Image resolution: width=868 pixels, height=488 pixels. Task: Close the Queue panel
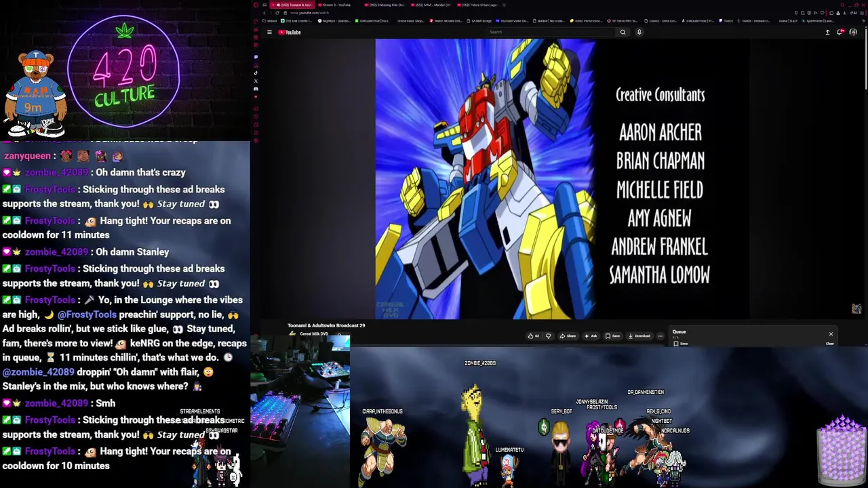831,333
